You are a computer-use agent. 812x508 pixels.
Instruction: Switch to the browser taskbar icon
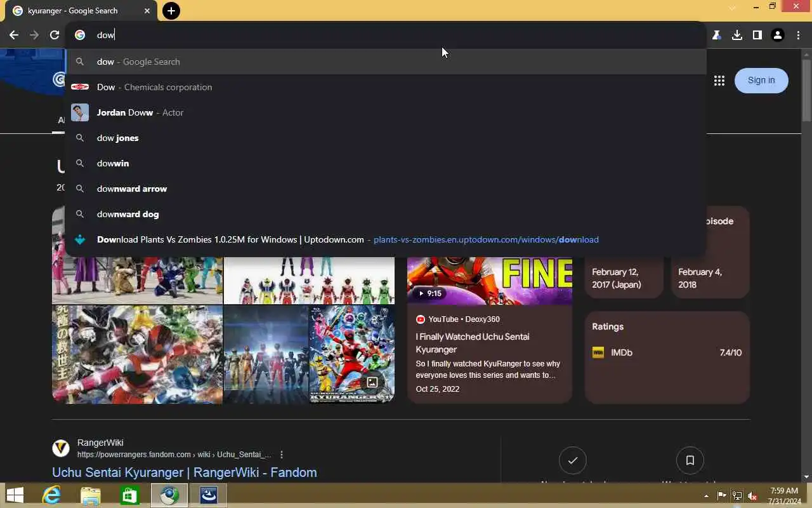coord(169,495)
